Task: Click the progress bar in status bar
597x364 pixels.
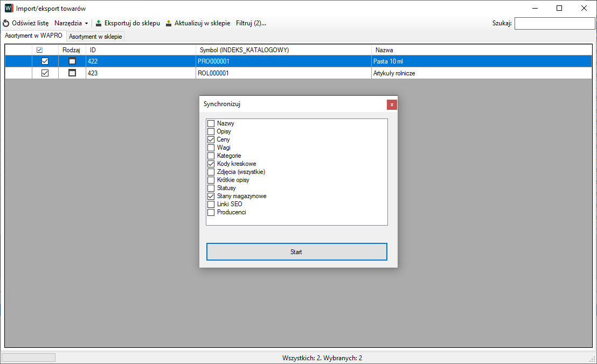Action: click(29, 358)
